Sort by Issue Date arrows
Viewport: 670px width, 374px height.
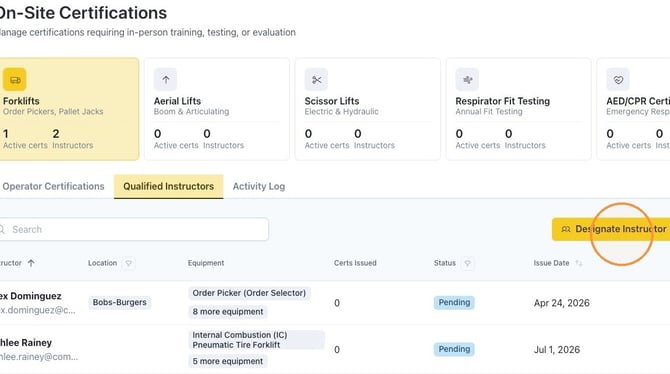tap(579, 263)
